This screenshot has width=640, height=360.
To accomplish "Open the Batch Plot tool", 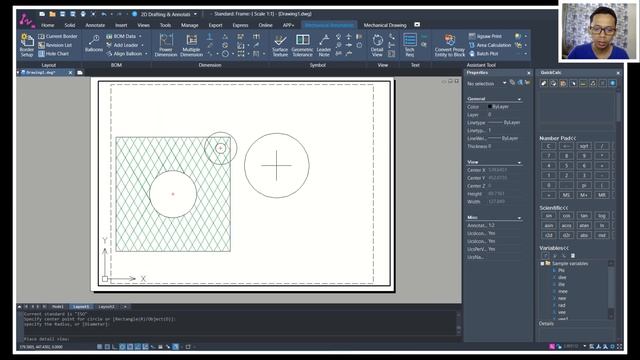I will 484,53.
